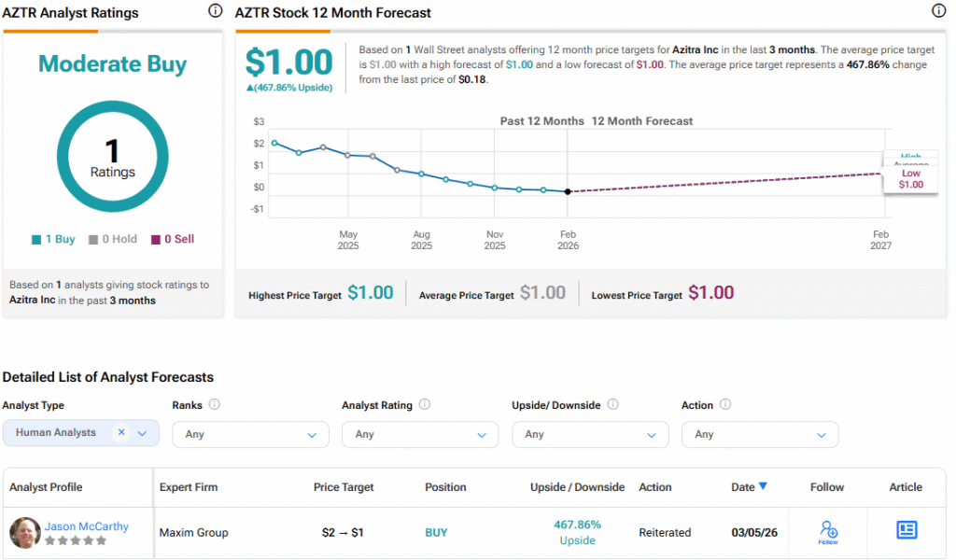Sort table by Date column arrow
The height and width of the screenshot is (560, 956).
tap(764, 486)
